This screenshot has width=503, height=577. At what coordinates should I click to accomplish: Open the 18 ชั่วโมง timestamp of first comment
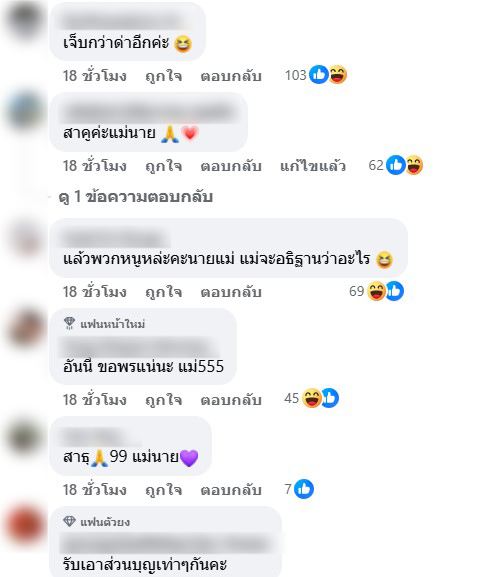[x=95, y=76]
